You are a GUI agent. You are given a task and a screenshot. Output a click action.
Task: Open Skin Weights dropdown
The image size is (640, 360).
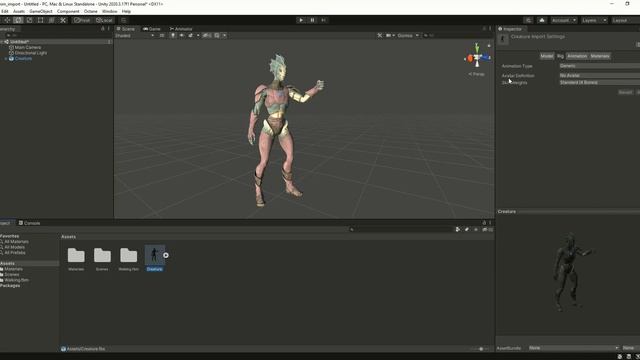600,82
